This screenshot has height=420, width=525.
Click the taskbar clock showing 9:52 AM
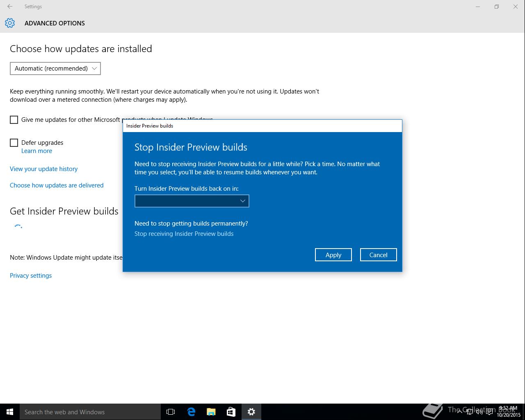[x=509, y=412]
